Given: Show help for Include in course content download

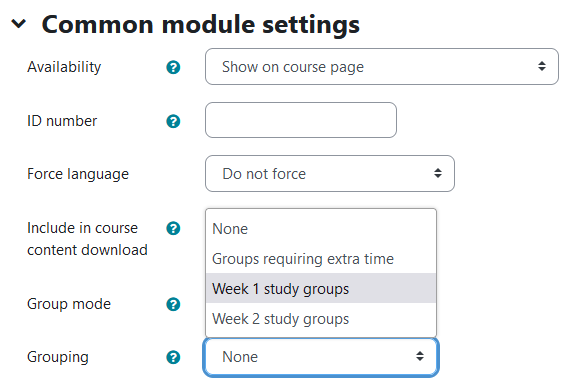Looking at the screenshot, I should [173, 228].
